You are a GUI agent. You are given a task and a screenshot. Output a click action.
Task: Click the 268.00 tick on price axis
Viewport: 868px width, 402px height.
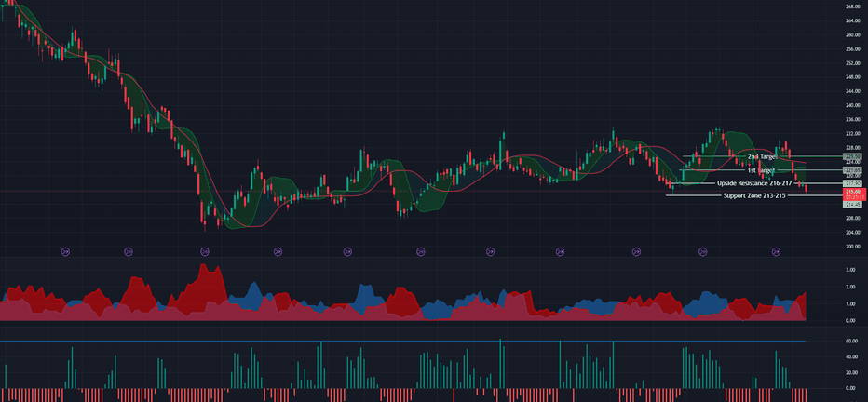point(851,7)
